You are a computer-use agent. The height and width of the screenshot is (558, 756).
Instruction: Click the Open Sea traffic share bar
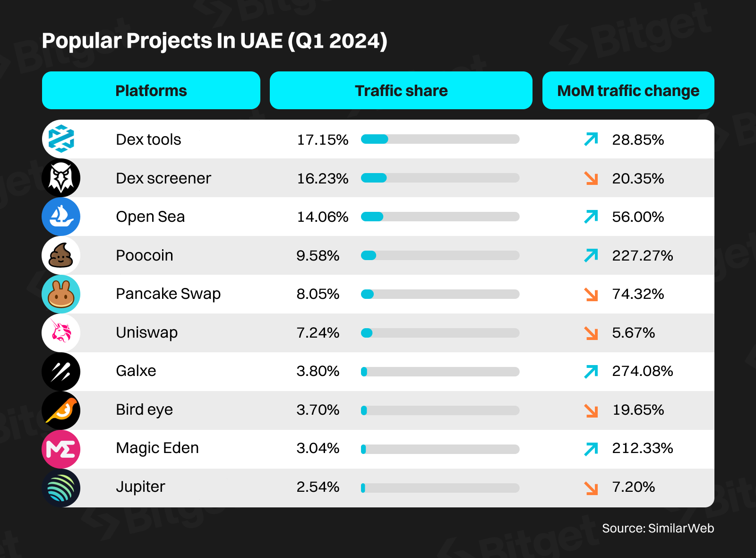pos(440,217)
